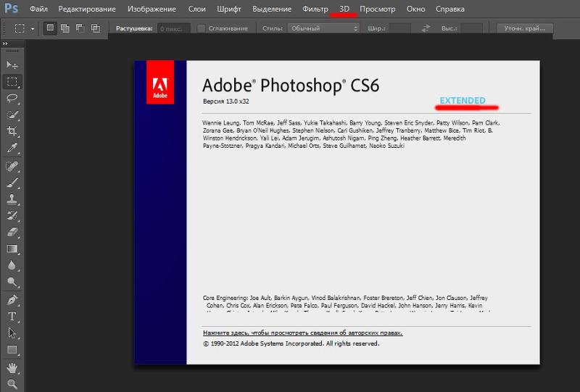Screen dimensions: 580x392
Task: Select the Dodge tool
Action: [12, 282]
